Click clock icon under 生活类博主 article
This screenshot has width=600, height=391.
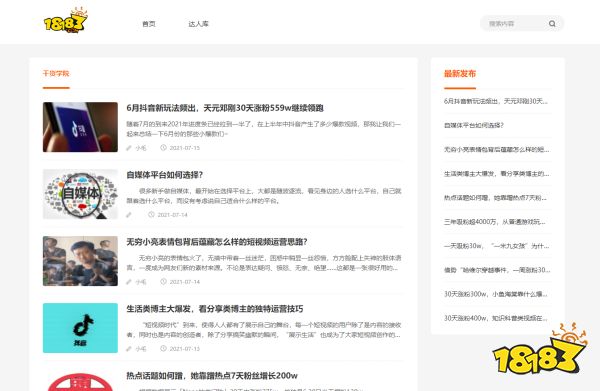coord(163,349)
